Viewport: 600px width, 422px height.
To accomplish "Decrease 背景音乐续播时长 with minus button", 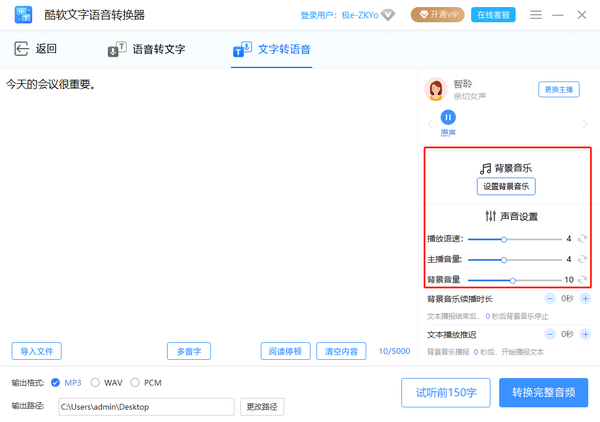I will point(550,298).
